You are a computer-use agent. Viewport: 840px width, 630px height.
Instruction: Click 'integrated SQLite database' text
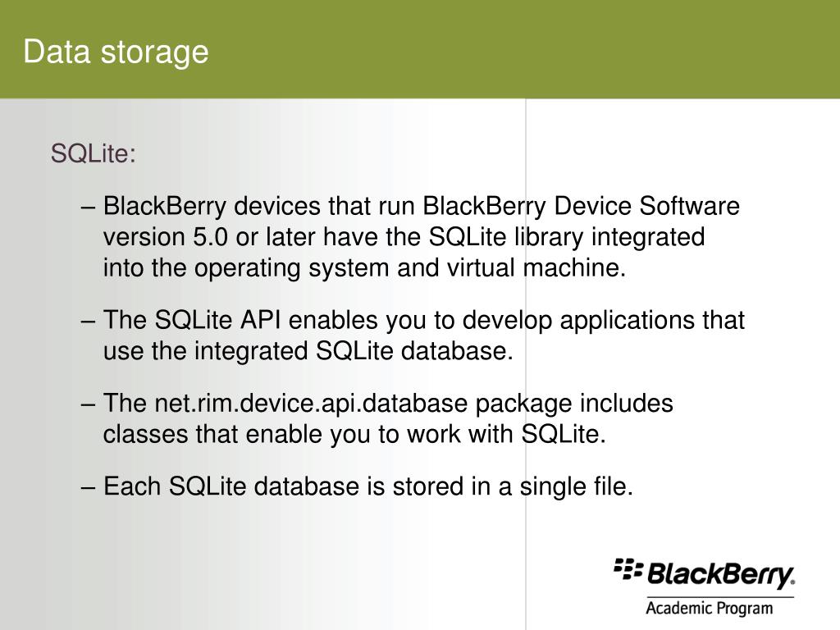(x=354, y=351)
